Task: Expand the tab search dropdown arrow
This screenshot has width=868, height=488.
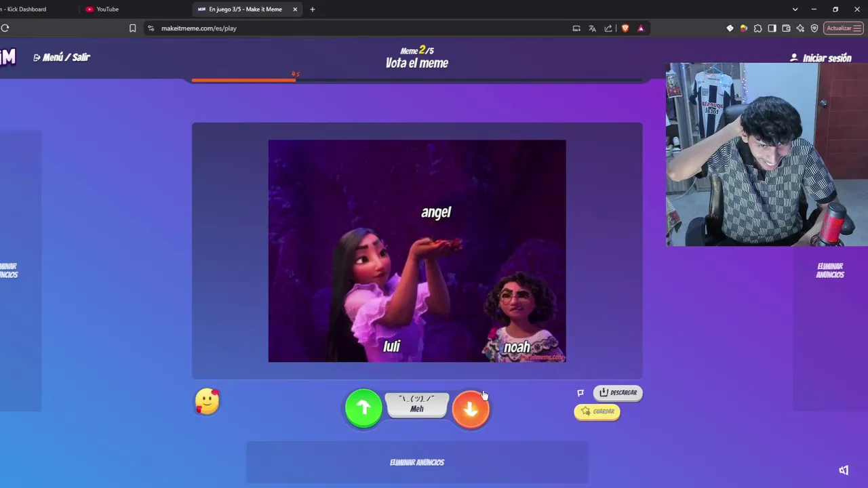Action: tap(795, 9)
